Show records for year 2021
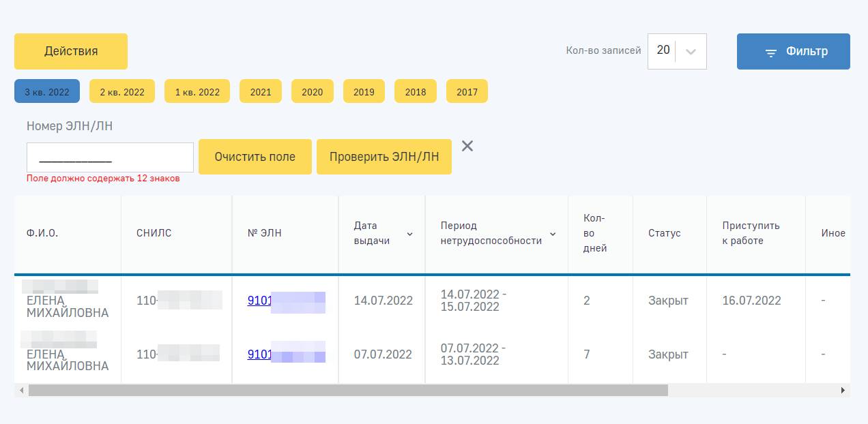 click(261, 92)
